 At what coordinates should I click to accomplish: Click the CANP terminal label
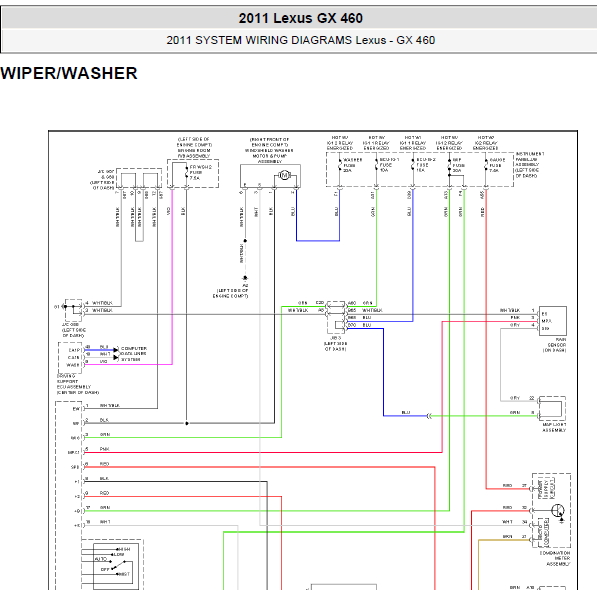pyautogui.click(x=74, y=350)
